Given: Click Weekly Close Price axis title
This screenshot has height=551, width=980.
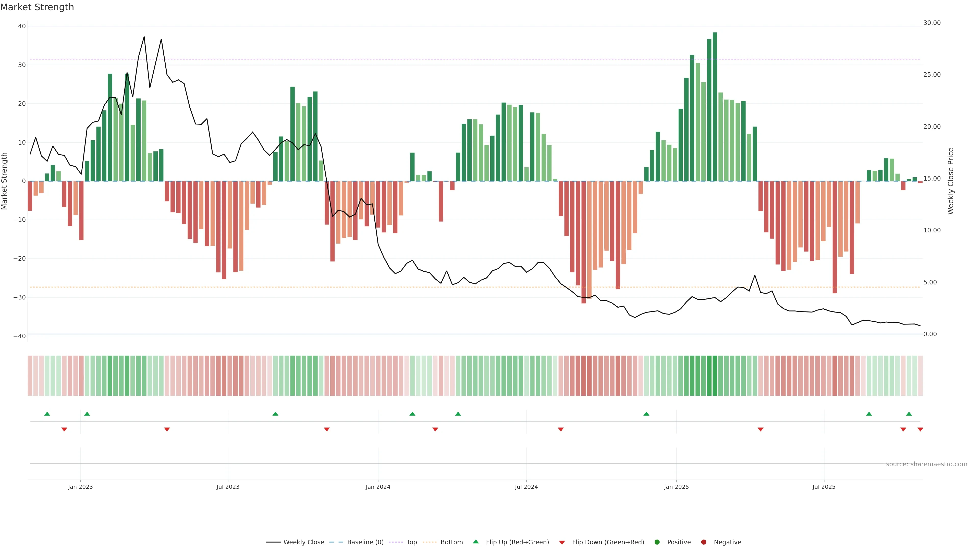Looking at the screenshot, I should click(951, 181).
